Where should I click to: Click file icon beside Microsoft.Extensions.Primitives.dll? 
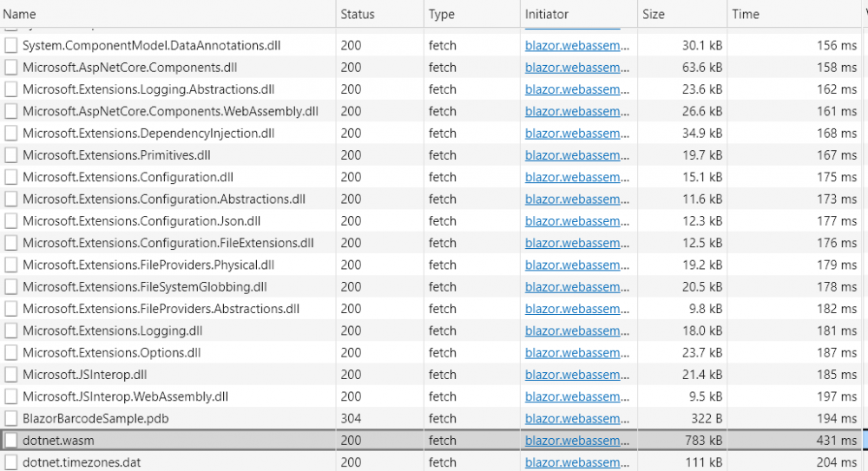pyautogui.click(x=11, y=155)
